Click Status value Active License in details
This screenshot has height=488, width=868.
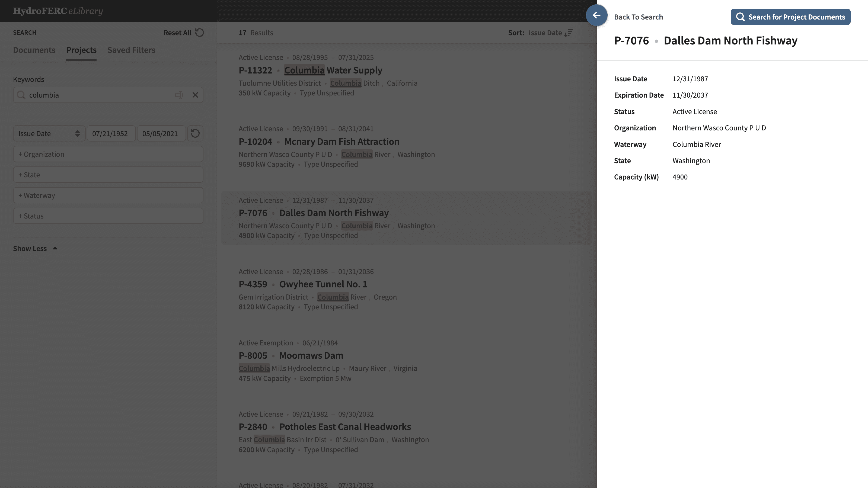694,111
